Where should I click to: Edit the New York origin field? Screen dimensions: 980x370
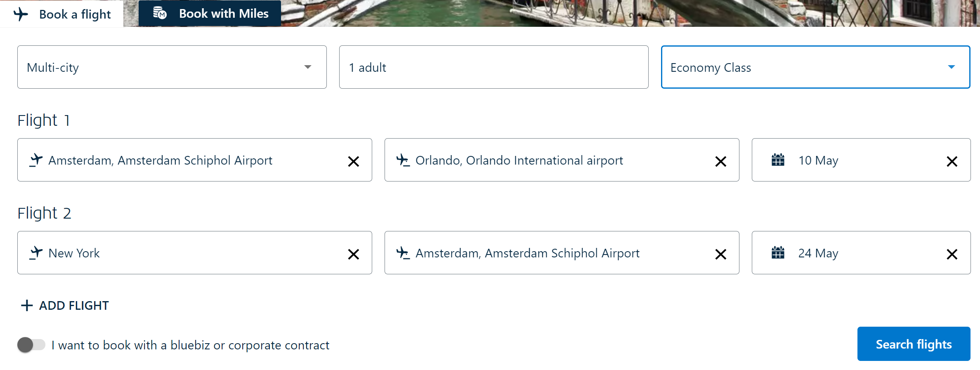pyautogui.click(x=186, y=253)
